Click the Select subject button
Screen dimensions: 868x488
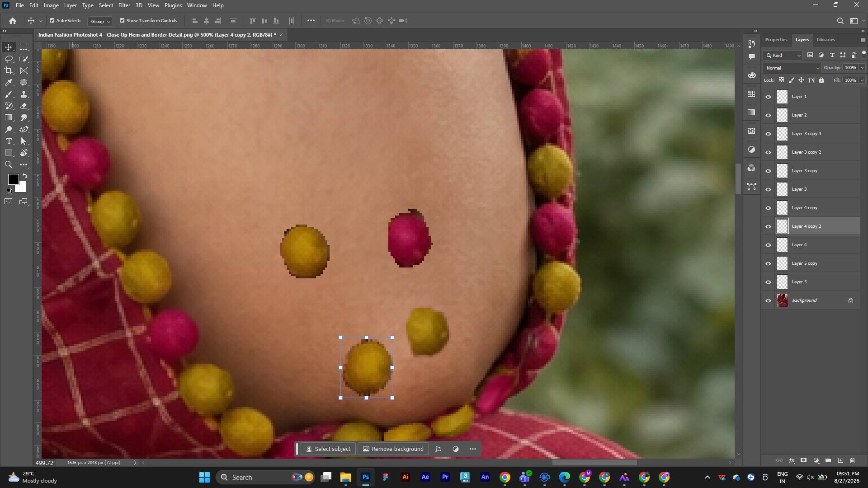(328, 449)
